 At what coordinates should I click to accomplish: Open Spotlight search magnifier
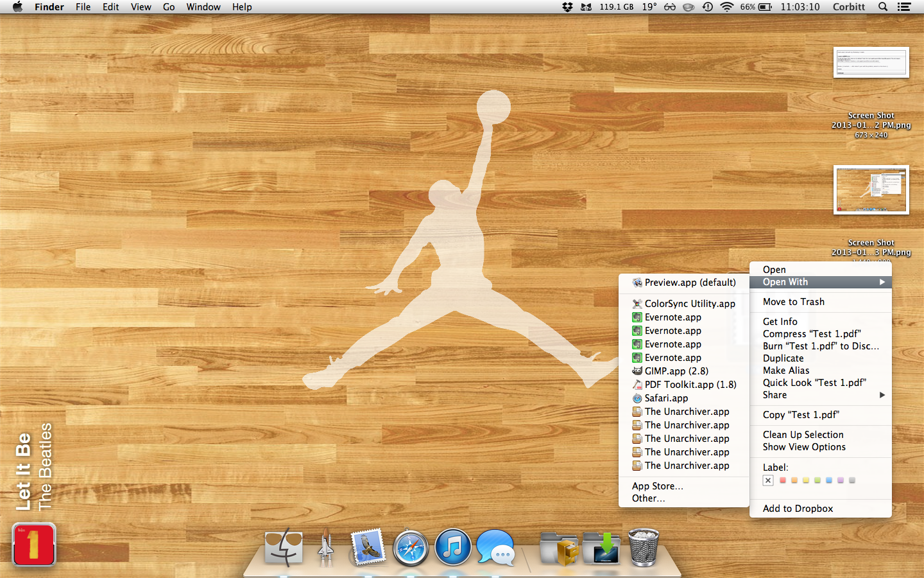pyautogui.click(x=883, y=7)
